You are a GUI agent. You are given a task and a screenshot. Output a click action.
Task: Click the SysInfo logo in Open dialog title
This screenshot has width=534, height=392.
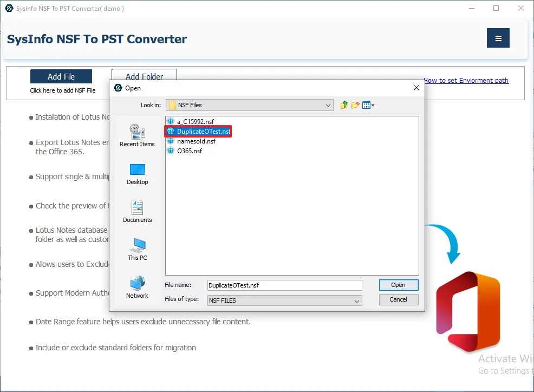point(118,88)
